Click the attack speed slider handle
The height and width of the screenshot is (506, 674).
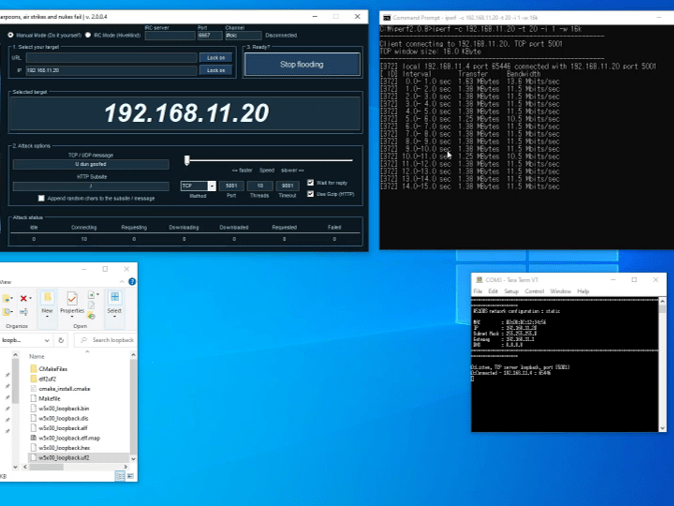coord(187,160)
